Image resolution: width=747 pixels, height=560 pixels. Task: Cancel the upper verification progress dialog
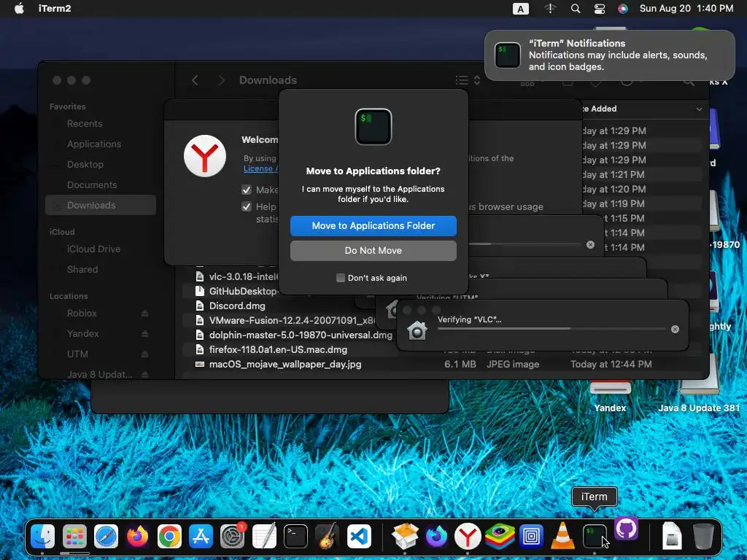click(x=590, y=244)
